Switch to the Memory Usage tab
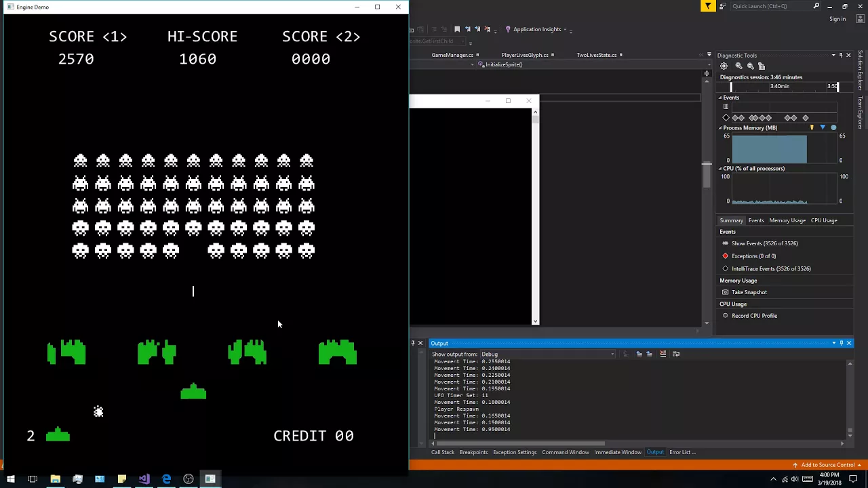Viewport: 868px width, 488px height. click(787, 220)
